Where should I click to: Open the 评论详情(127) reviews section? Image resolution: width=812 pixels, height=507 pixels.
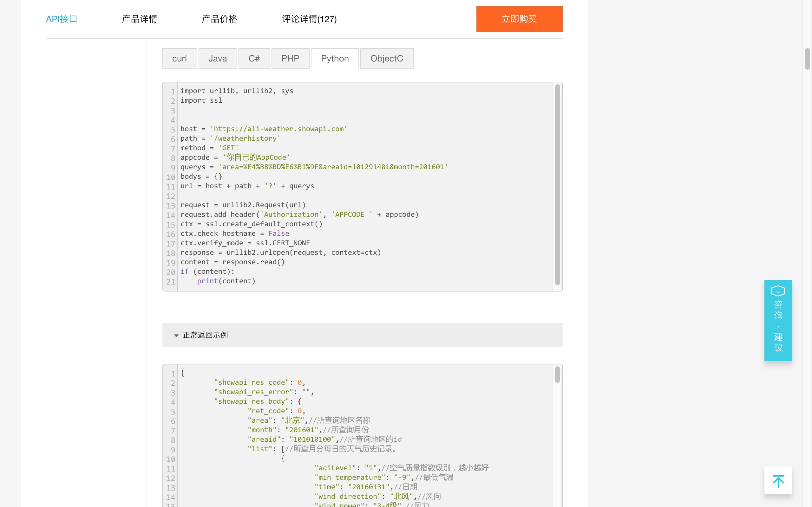[309, 19]
